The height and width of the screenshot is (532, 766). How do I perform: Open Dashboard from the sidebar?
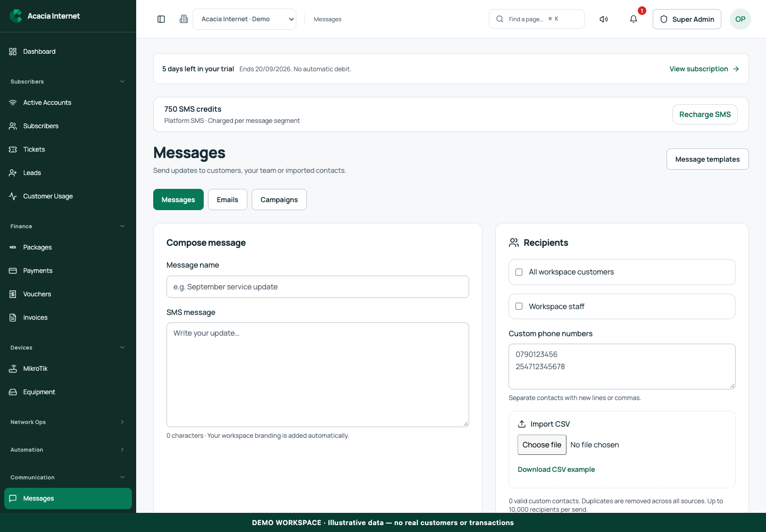pyautogui.click(x=68, y=52)
